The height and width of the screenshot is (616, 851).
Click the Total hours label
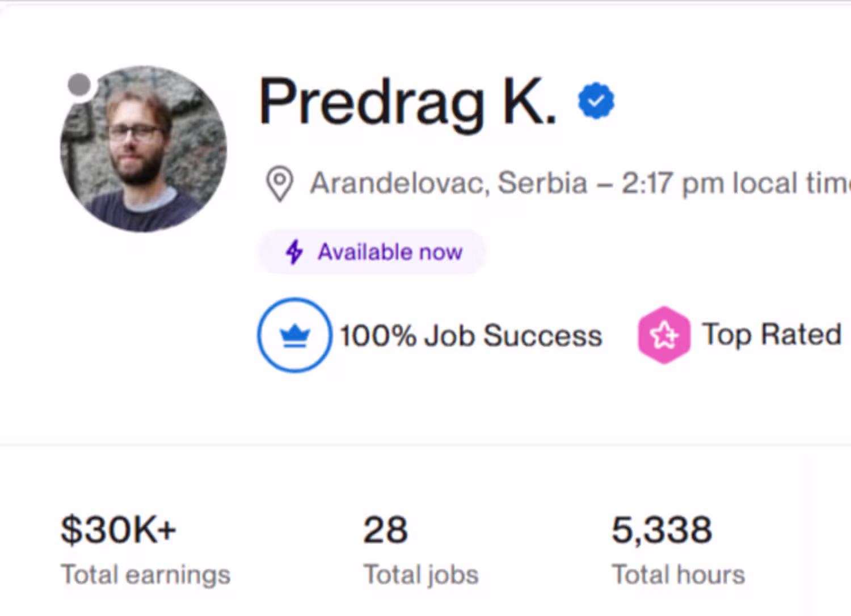[x=678, y=575]
